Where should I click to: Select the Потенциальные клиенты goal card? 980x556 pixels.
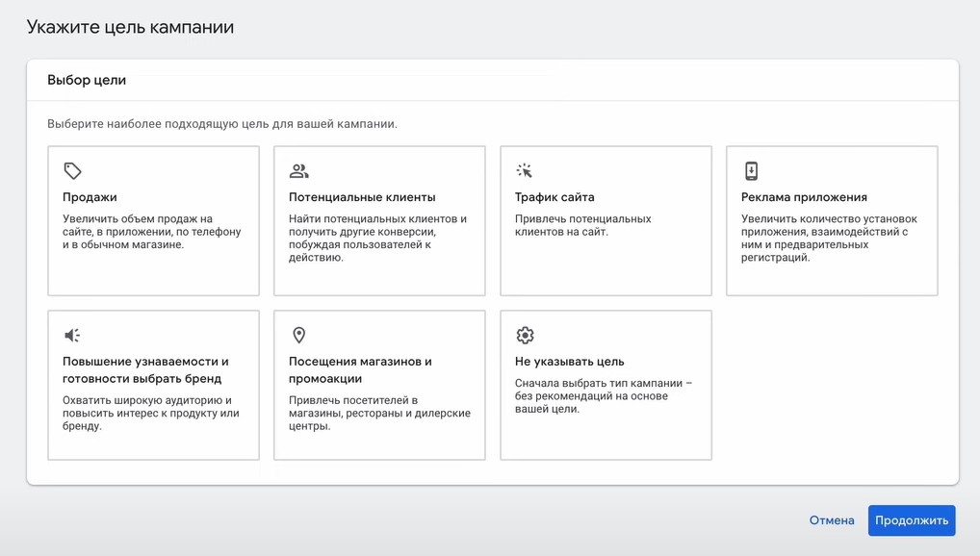pyautogui.click(x=379, y=219)
